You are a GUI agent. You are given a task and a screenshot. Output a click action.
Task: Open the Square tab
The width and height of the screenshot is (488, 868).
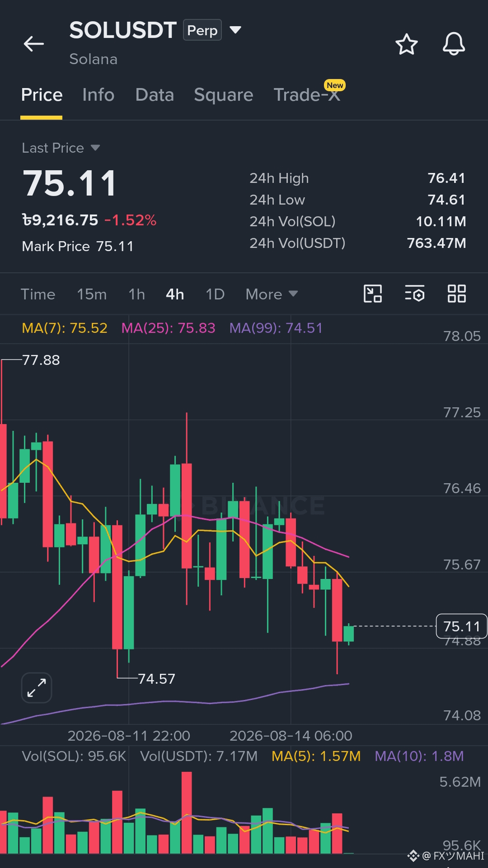(224, 95)
